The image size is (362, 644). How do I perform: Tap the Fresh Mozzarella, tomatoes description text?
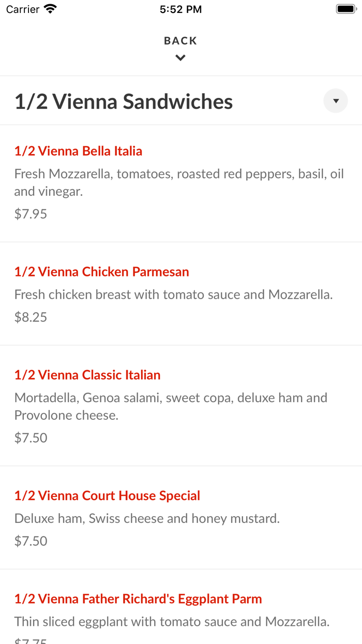pyautogui.click(x=179, y=182)
